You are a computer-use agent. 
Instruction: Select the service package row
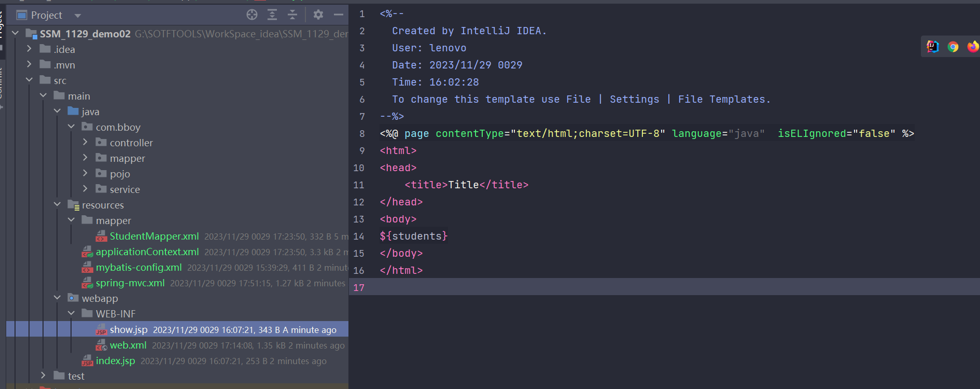[x=177, y=189]
